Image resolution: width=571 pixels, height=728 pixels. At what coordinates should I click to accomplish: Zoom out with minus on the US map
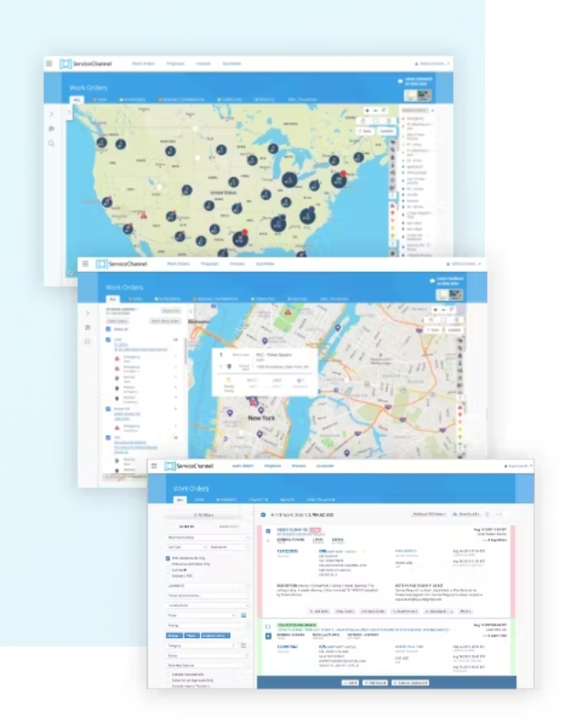(x=376, y=110)
